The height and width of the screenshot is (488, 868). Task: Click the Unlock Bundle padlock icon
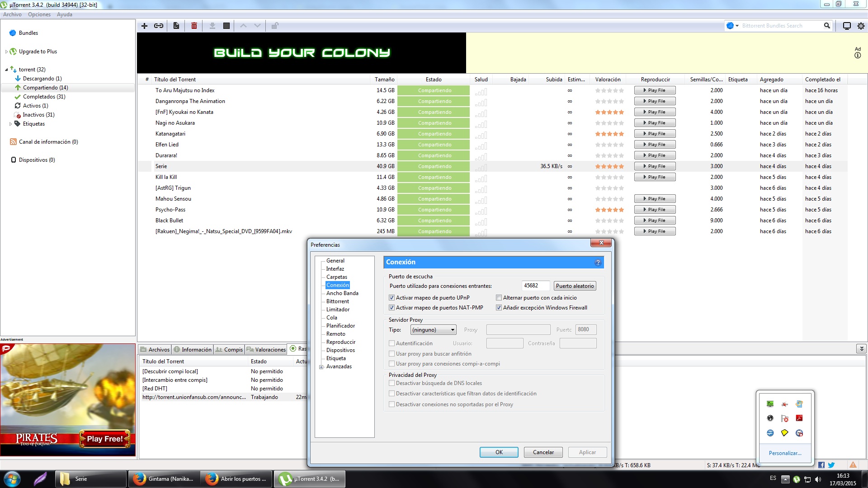coord(275,26)
